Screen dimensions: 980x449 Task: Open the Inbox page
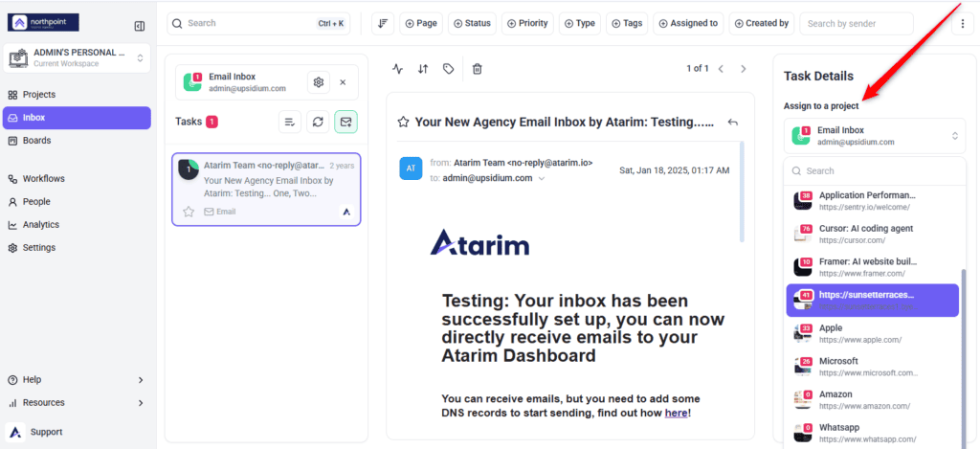click(x=77, y=118)
